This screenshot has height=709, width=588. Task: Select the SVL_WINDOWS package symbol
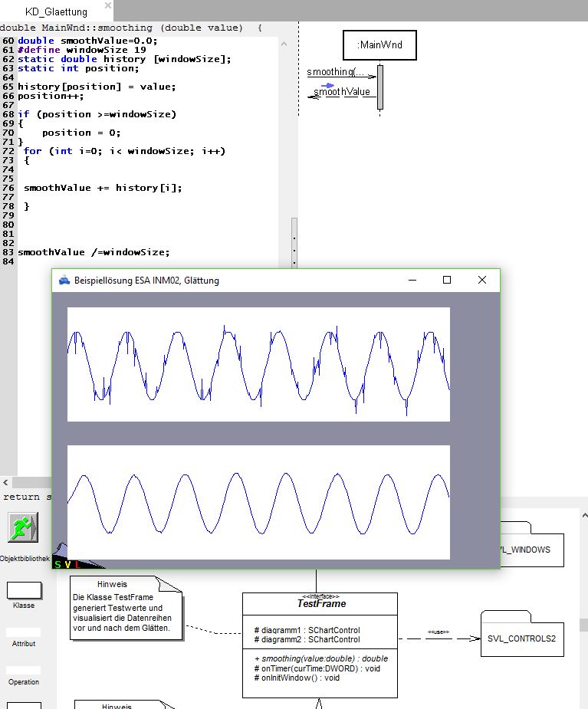531,549
